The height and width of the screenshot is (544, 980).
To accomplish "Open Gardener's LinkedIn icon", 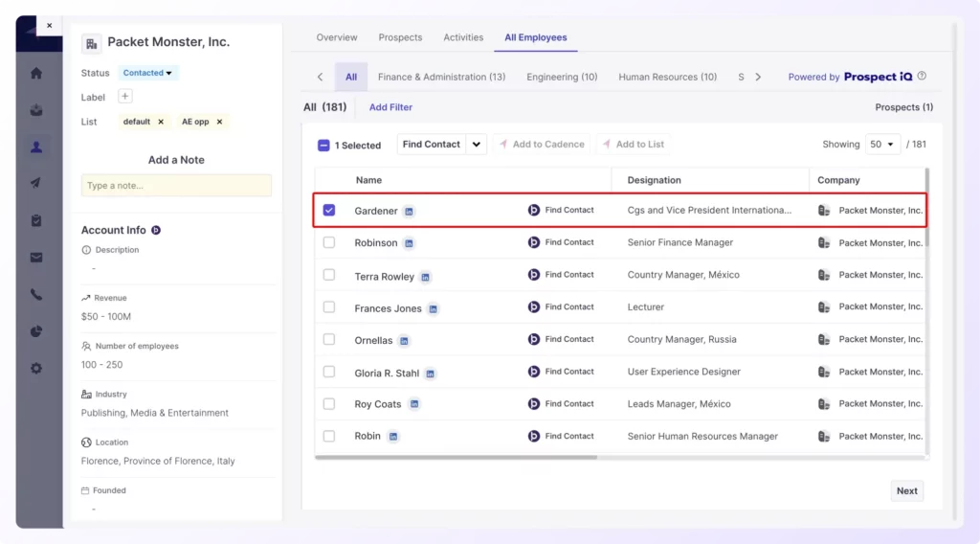I will coord(409,212).
